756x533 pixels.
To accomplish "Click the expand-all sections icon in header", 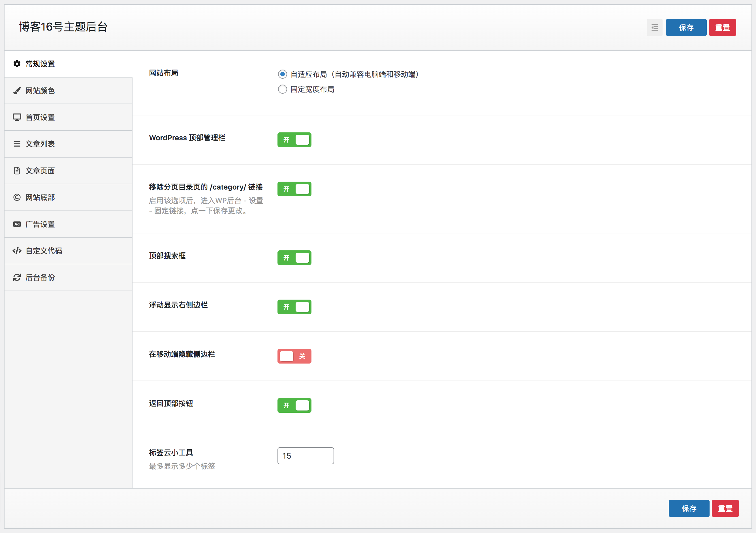I will coord(655,27).
